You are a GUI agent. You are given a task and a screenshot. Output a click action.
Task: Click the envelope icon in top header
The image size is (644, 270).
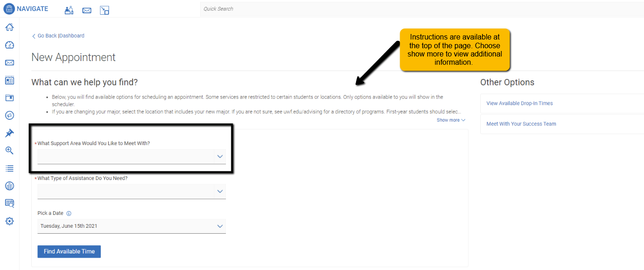coord(86,10)
